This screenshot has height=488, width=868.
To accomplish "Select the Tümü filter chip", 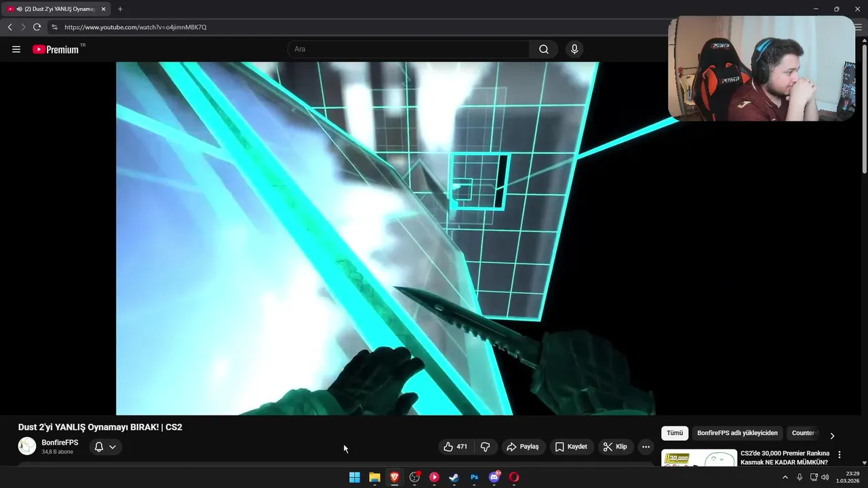I will (675, 433).
